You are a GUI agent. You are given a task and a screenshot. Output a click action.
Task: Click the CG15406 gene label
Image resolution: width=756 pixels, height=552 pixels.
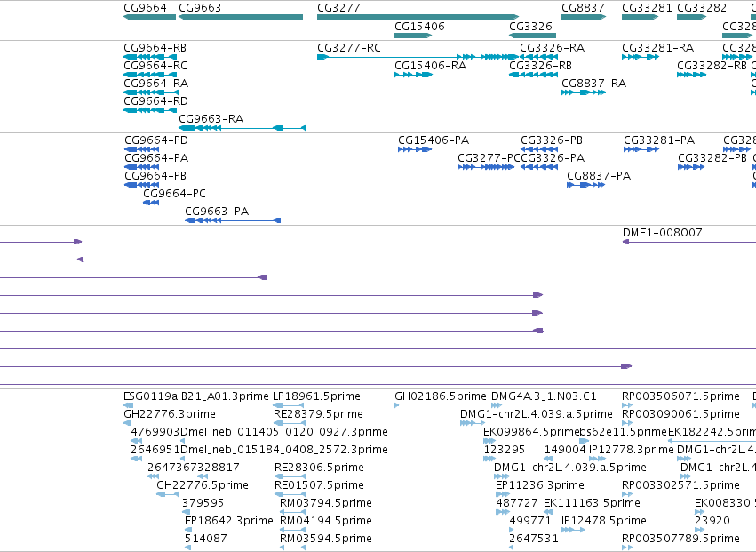click(419, 27)
